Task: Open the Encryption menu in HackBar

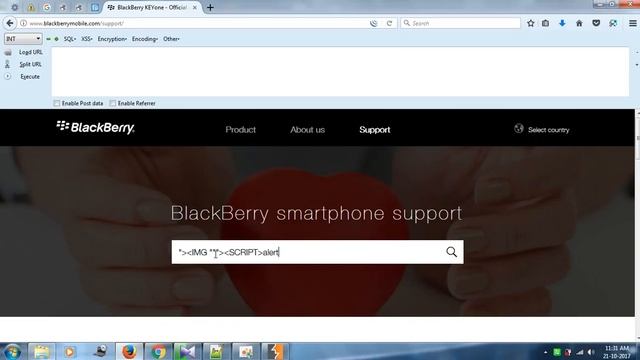Action: click(x=112, y=39)
